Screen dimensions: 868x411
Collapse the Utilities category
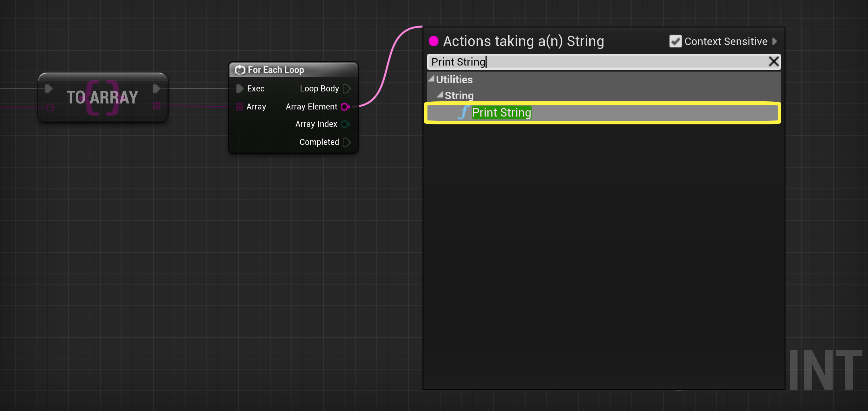431,79
